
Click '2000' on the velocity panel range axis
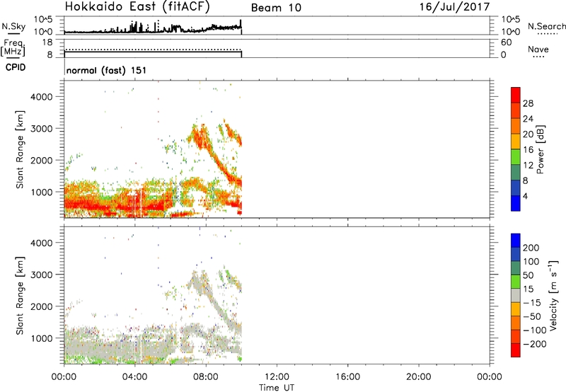pos(41,306)
